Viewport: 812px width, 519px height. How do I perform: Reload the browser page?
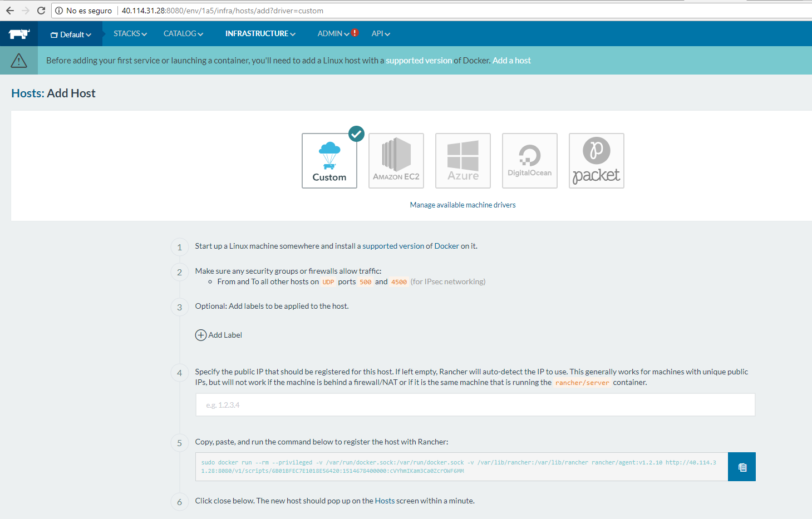click(41, 11)
